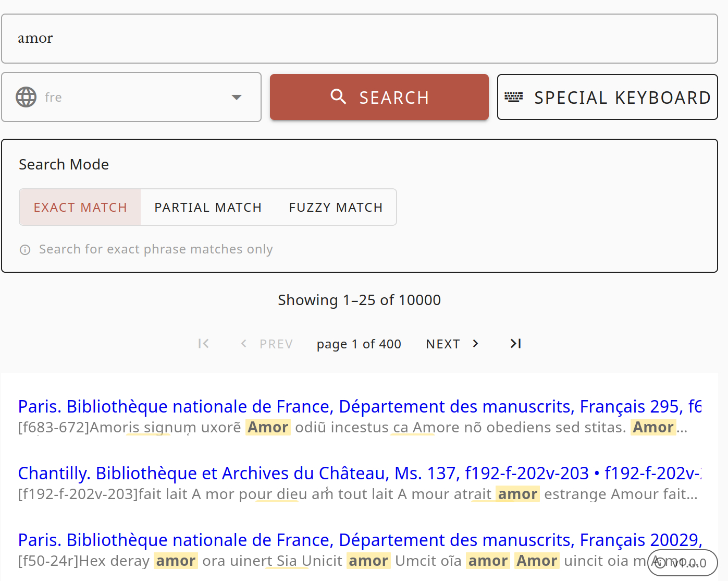Click the info icon beside search mode hint
Screen dimensions: 728x581
25,250
